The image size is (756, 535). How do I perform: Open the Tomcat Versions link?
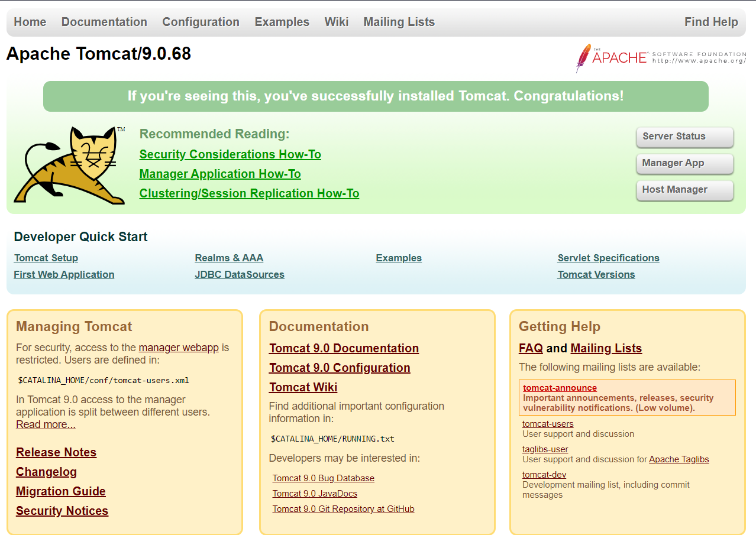pyautogui.click(x=596, y=274)
